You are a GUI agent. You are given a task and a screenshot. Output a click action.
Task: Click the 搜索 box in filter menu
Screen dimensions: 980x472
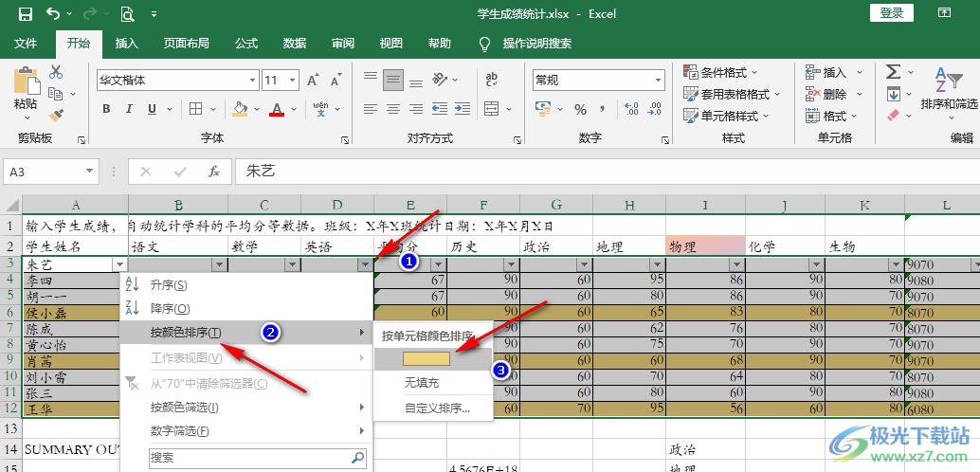point(249,458)
